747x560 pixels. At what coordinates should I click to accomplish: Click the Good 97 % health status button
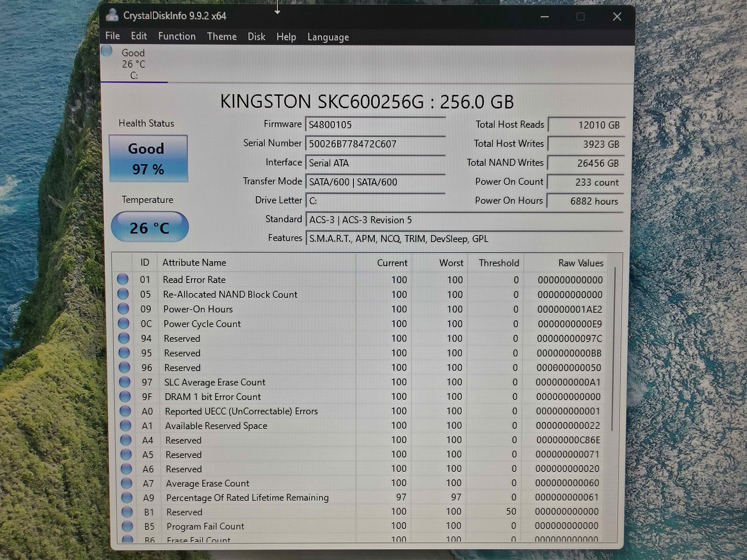click(148, 159)
